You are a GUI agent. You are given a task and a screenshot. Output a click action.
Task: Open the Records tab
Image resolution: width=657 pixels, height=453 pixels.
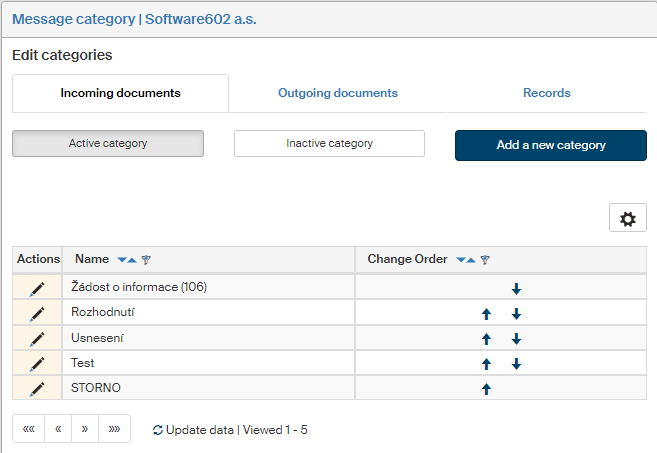click(547, 93)
